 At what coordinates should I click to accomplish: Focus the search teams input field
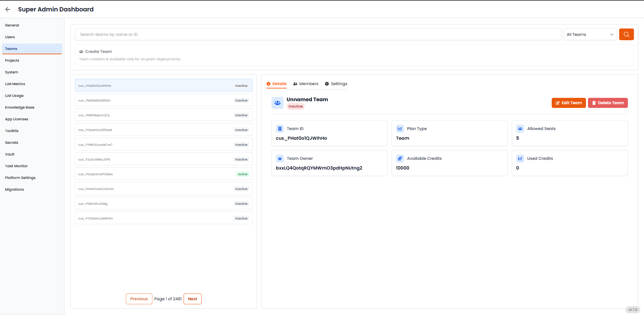(x=318, y=35)
